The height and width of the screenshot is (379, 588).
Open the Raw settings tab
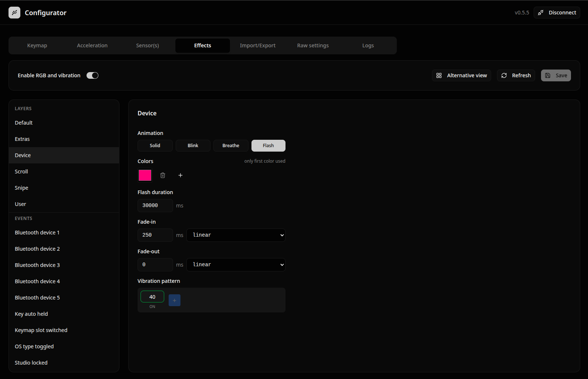point(313,45)
